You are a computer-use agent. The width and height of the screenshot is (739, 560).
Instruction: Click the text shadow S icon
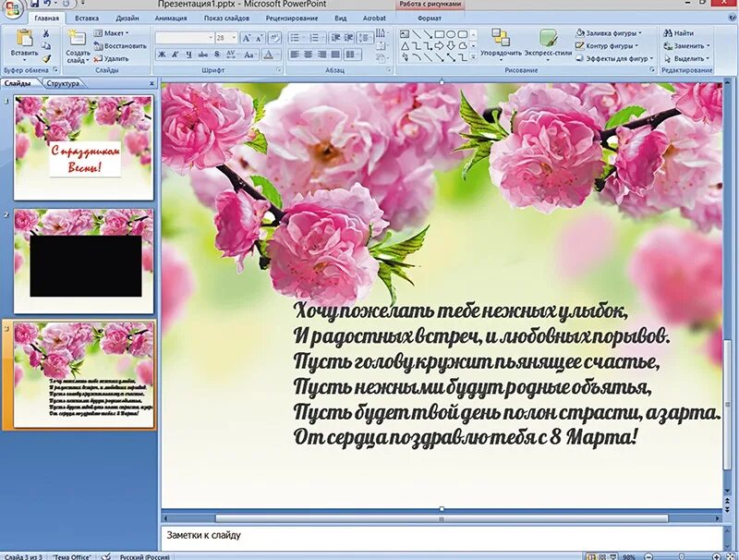coord(217,55)
